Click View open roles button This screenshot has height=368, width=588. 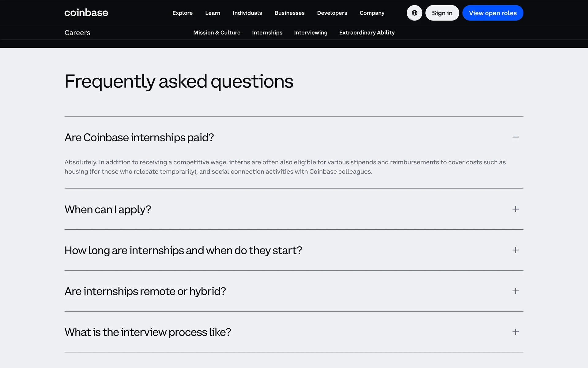(492, 13)
